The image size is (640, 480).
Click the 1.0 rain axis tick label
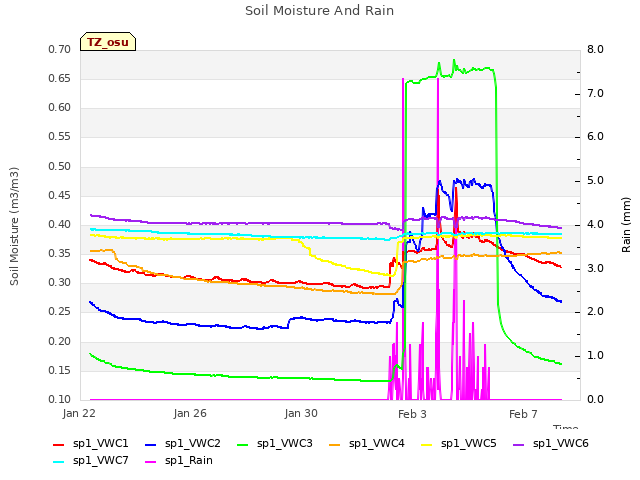click(595, 356)
